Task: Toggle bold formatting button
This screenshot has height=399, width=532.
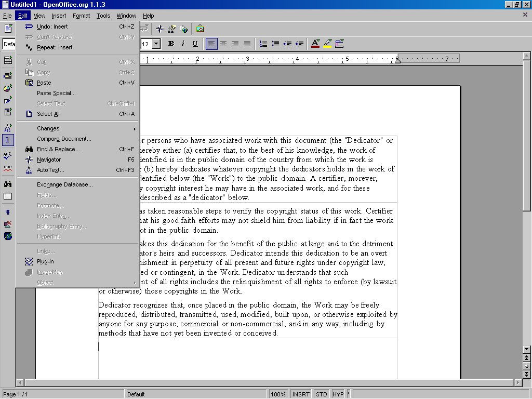Action: (170, 44)
